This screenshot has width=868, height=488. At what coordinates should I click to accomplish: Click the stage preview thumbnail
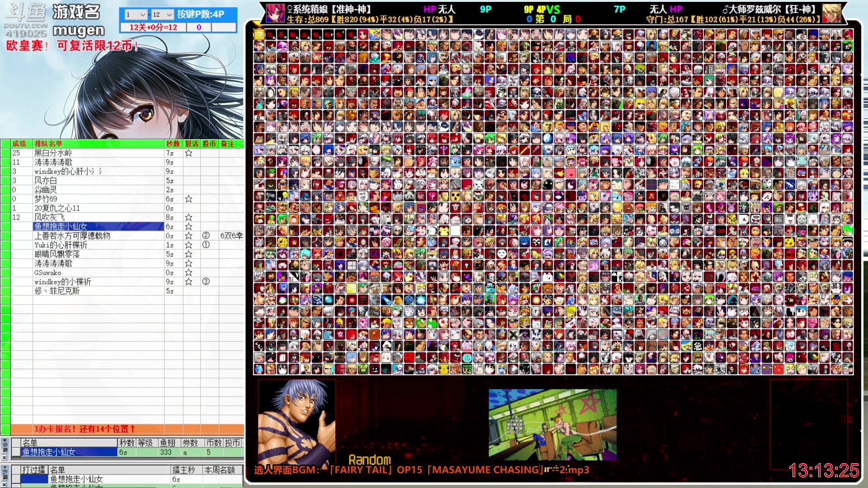[552, 425]
